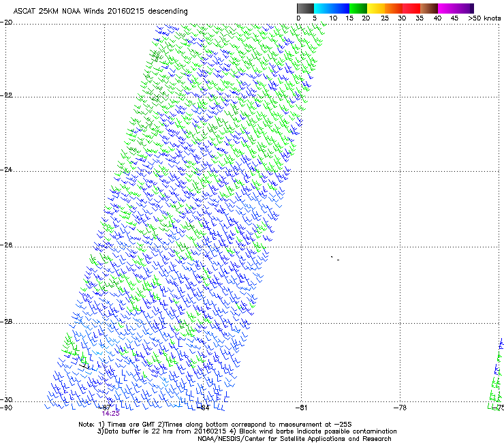
Task: Click the green 15-20 knots color segment
Action: click(x=358, y=8)
